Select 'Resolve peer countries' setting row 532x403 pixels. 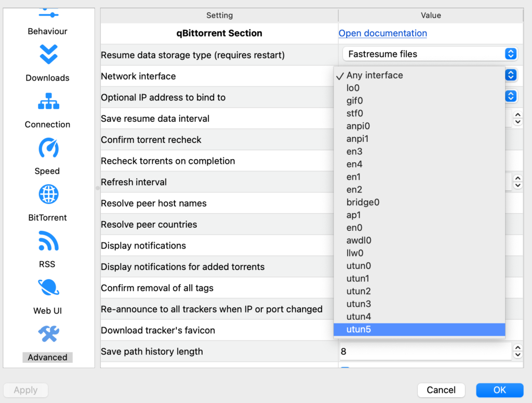pos(217,225)
